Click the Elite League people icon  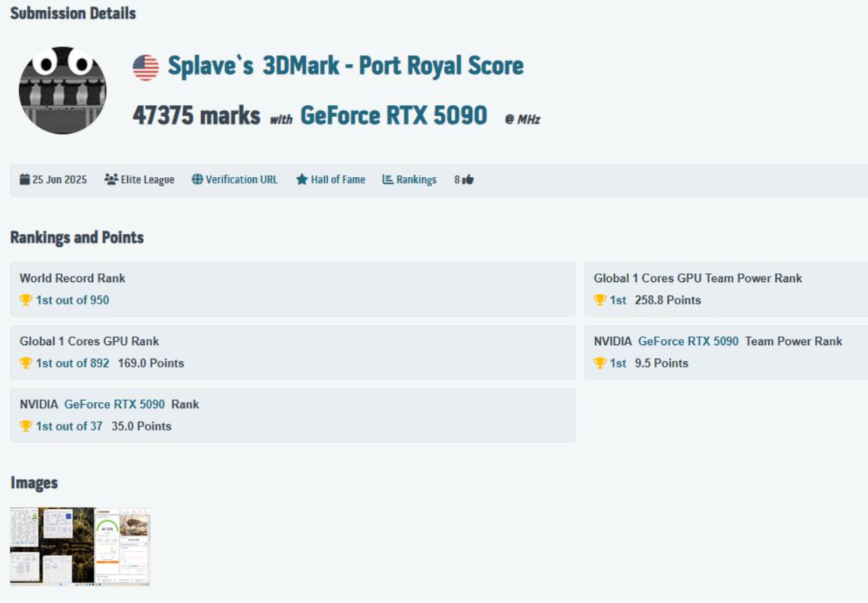point(111,179)
